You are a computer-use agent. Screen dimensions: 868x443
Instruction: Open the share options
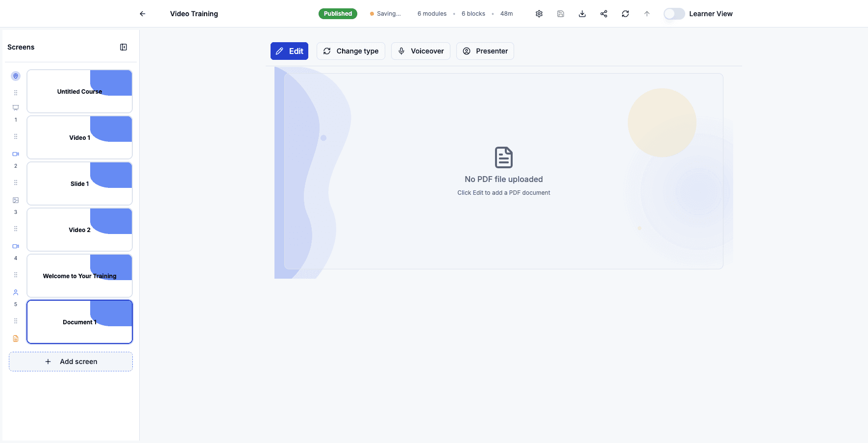tap(604, 14)
